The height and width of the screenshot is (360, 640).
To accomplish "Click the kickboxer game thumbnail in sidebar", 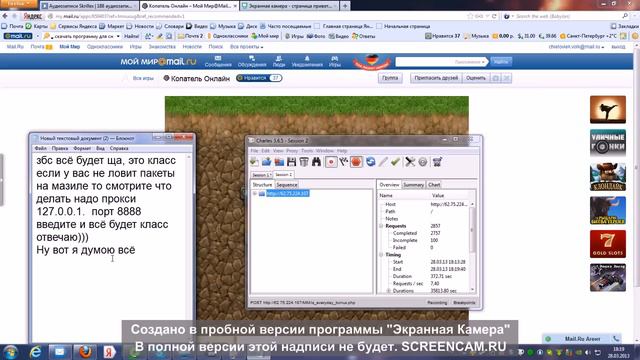I will 608,109.
